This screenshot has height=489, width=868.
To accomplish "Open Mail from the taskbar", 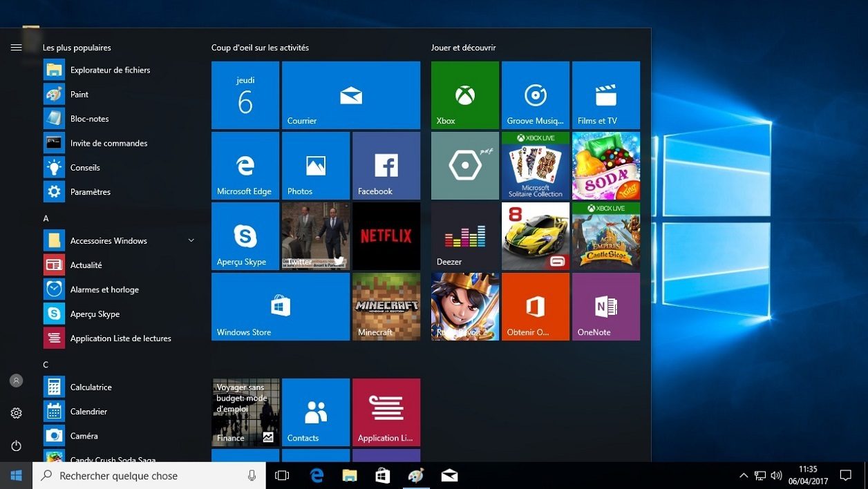I will coord(449,476).
